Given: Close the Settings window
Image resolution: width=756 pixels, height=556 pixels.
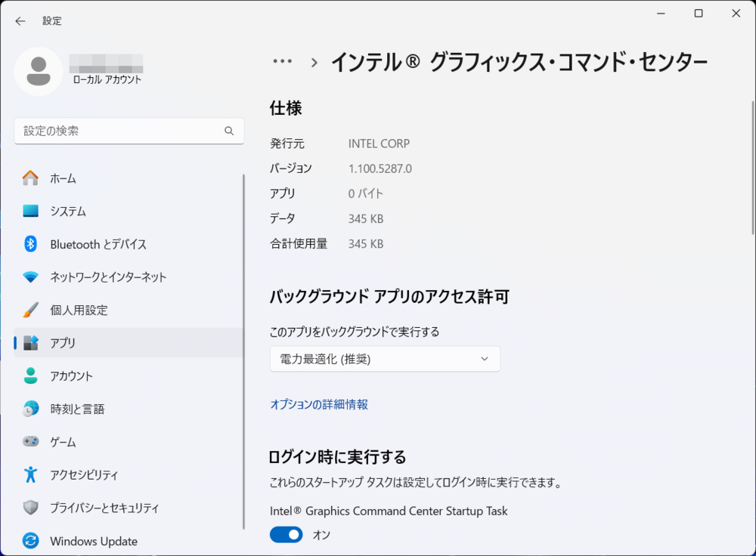Looking at the screenshot, I should (x=736, y=14).
